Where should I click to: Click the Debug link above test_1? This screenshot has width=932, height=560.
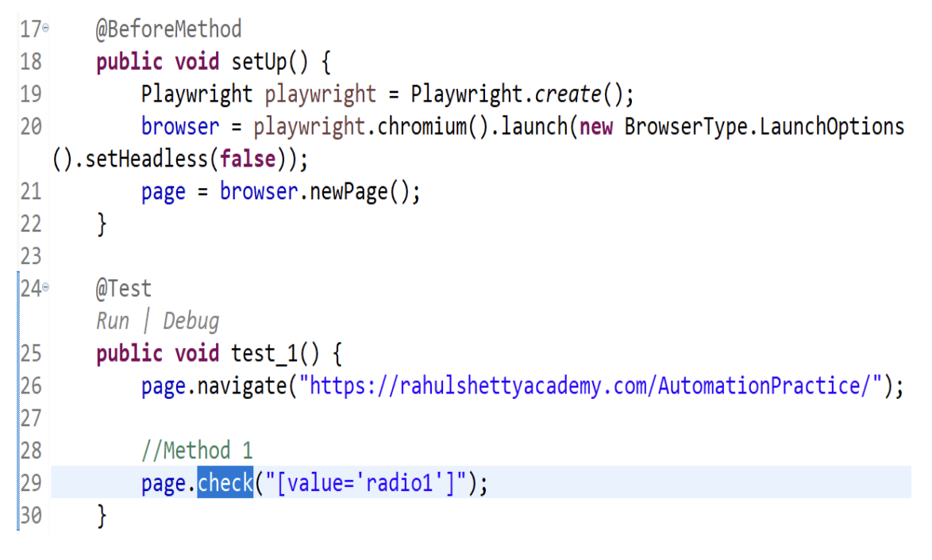(x=191, y=320)
